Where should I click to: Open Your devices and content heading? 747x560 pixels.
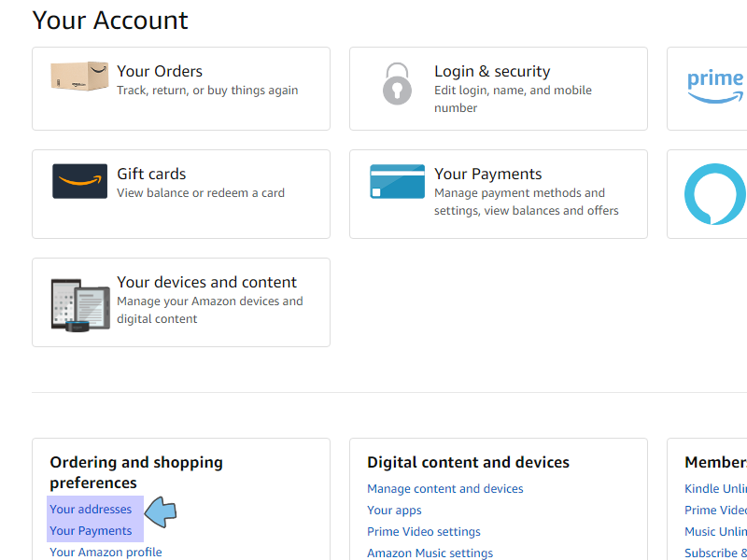click(206, 282)
